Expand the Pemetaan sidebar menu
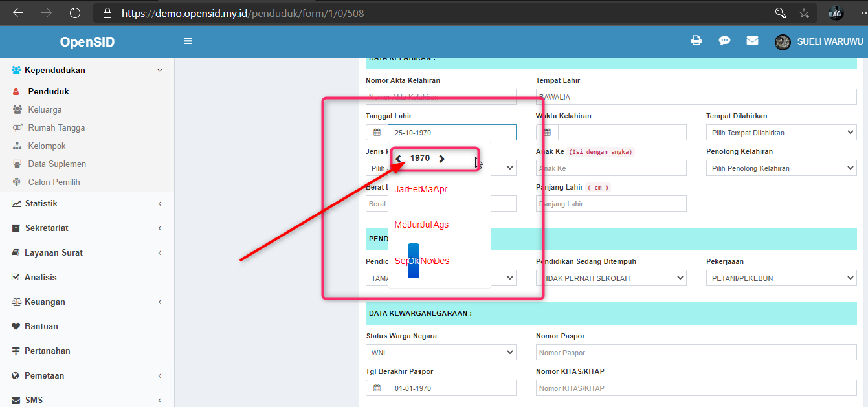Image resolution: width=868 pixels, height=407 pixels. tap(87, 375)
